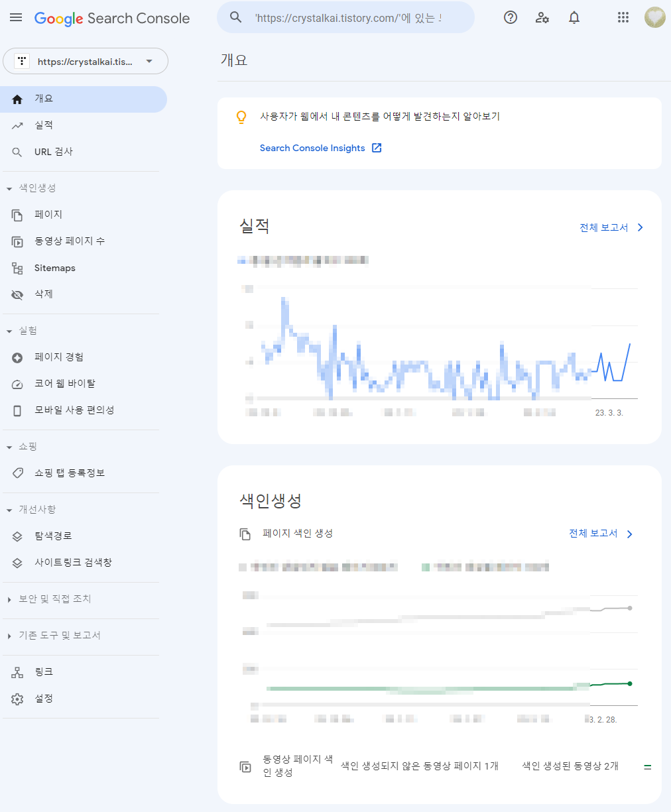The height and width of the screenshot is (812, 671).
Task: Open 전체 보고서 for 실적 card
Action: pos(611,227)
